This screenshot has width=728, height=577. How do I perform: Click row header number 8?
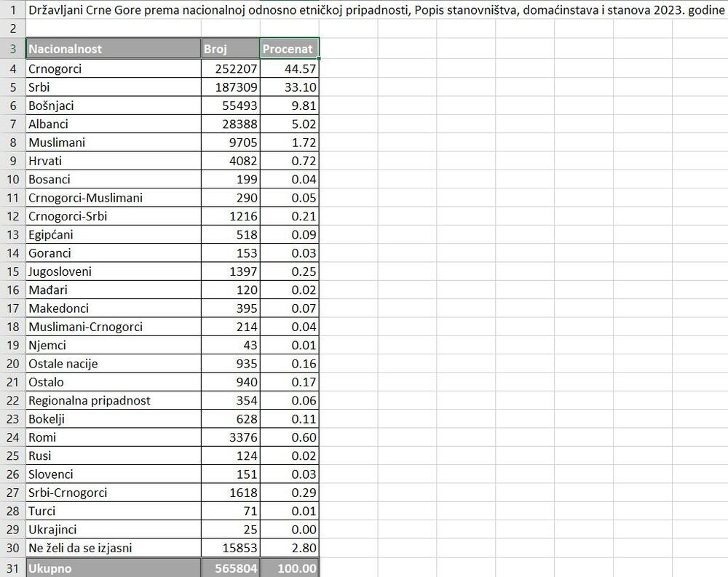(x=12, y=143)
